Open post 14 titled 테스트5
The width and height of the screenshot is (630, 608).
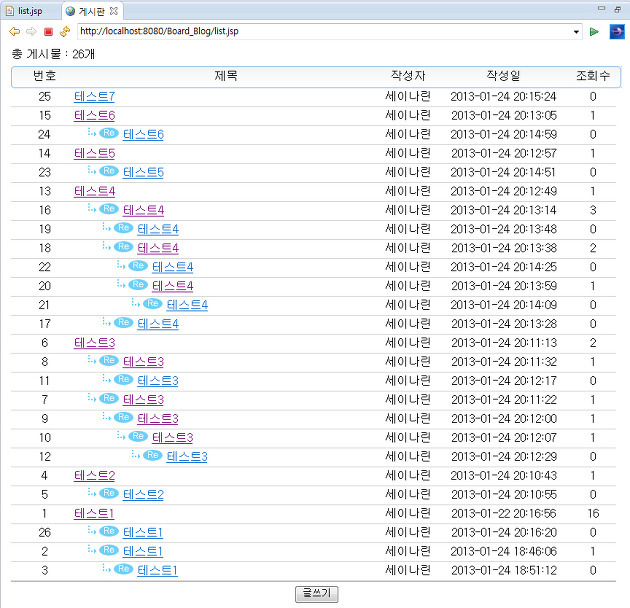tap(94, 153)
